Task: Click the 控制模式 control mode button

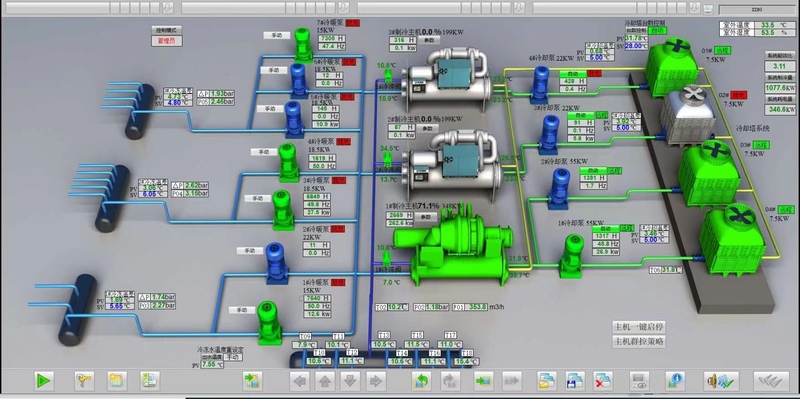Action: coord(166,30)
